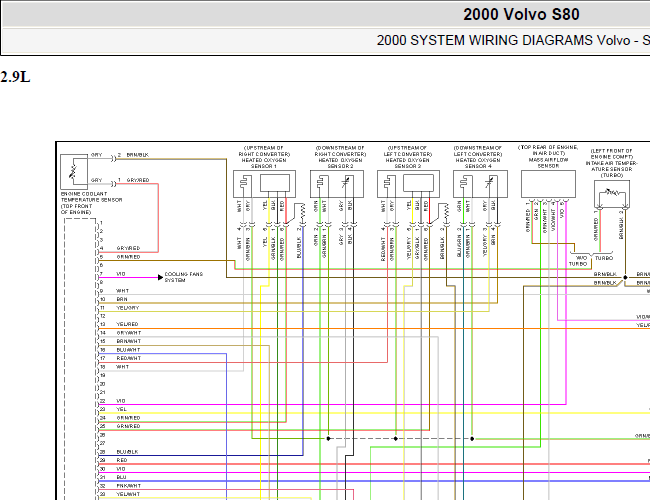Click the 'MASS AIRFLOW SENSOR' label

click(548, 163)
